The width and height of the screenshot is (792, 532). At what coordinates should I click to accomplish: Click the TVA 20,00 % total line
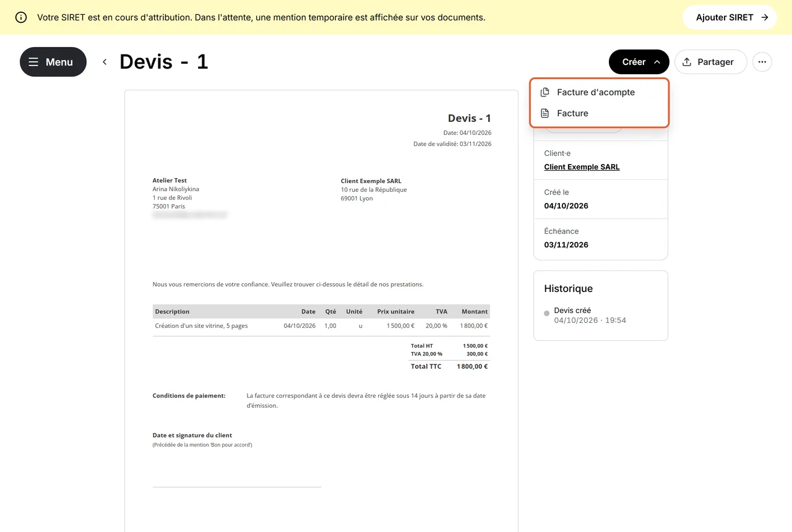449,354
